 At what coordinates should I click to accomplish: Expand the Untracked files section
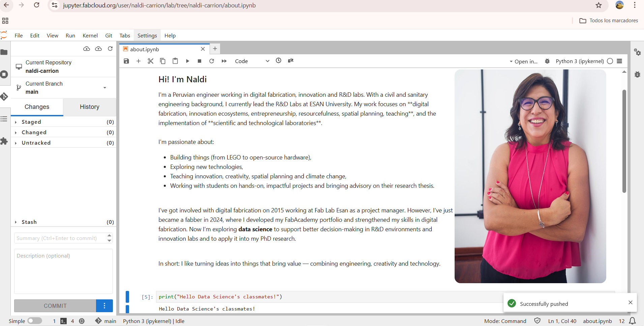[36, 143]
